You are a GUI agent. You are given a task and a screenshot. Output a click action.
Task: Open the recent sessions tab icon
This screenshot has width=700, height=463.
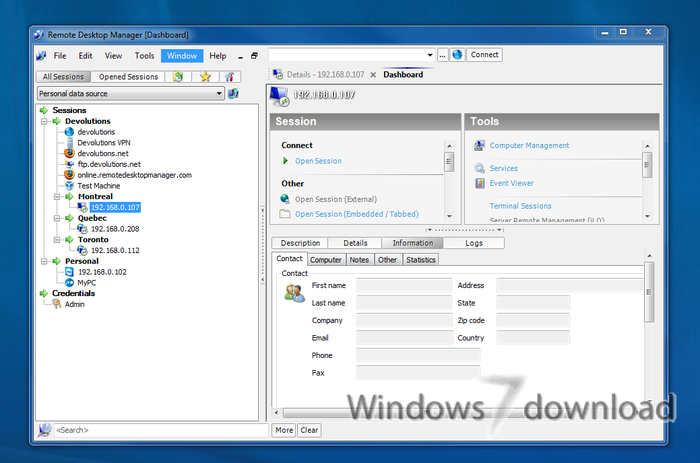click(178, 77)
